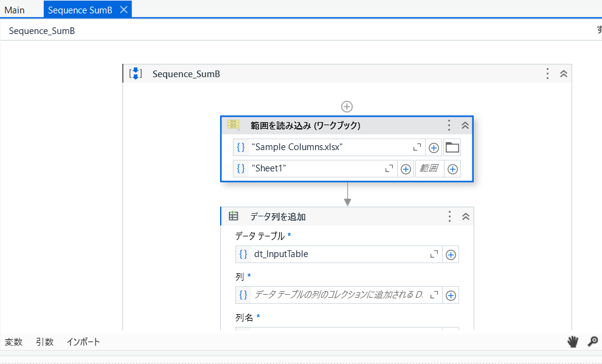Open the インポート imports panel

coord(83,342)
